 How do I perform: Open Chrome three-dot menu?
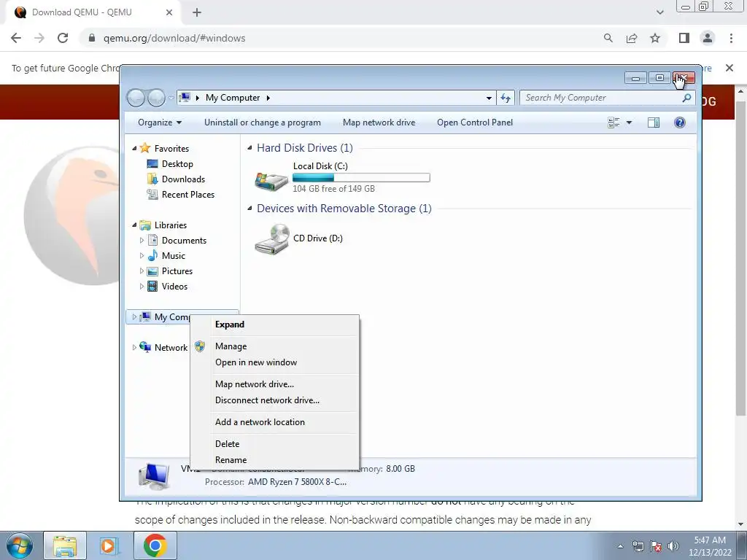click(731, 38)
